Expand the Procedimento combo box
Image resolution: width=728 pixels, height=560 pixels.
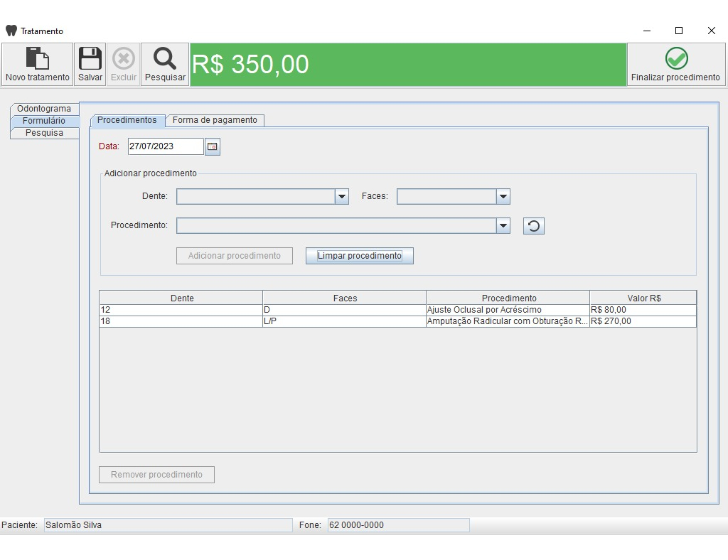click(503, 226)
